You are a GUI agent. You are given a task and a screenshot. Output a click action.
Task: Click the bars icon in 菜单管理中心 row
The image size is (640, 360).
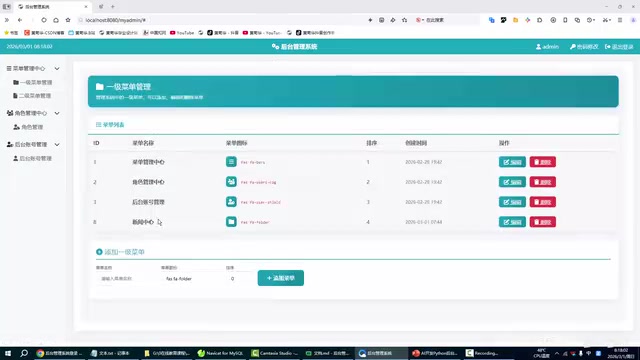pos(231,162)
